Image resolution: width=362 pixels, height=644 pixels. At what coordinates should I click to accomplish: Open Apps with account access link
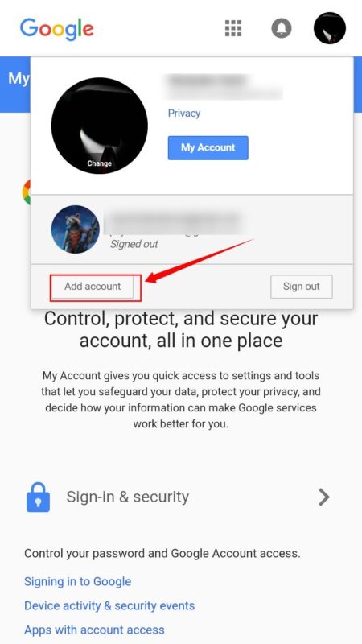(94, 630)
